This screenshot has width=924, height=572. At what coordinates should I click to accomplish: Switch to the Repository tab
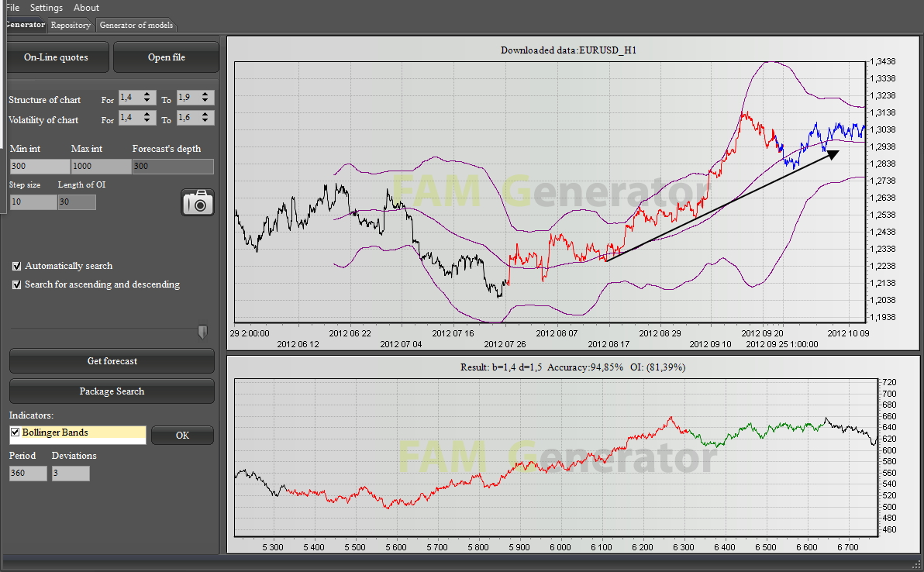tap(71, 25)
